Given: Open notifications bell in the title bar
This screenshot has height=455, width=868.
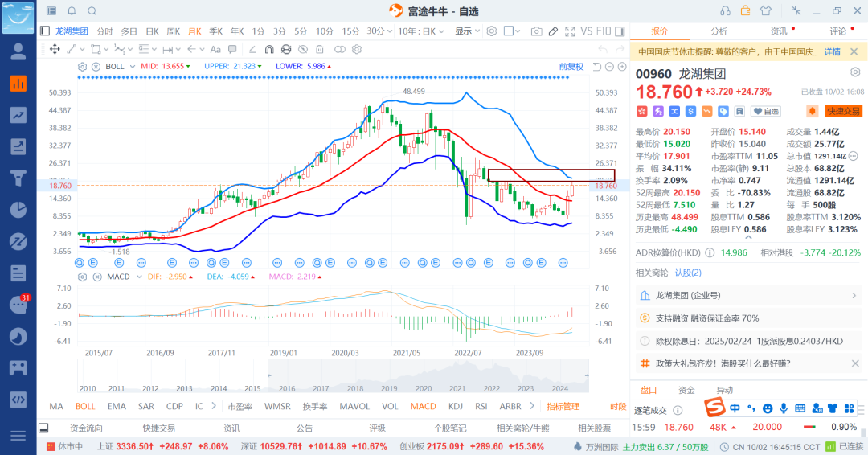Looking at the screenshot, I should click(x=72, y=11).
